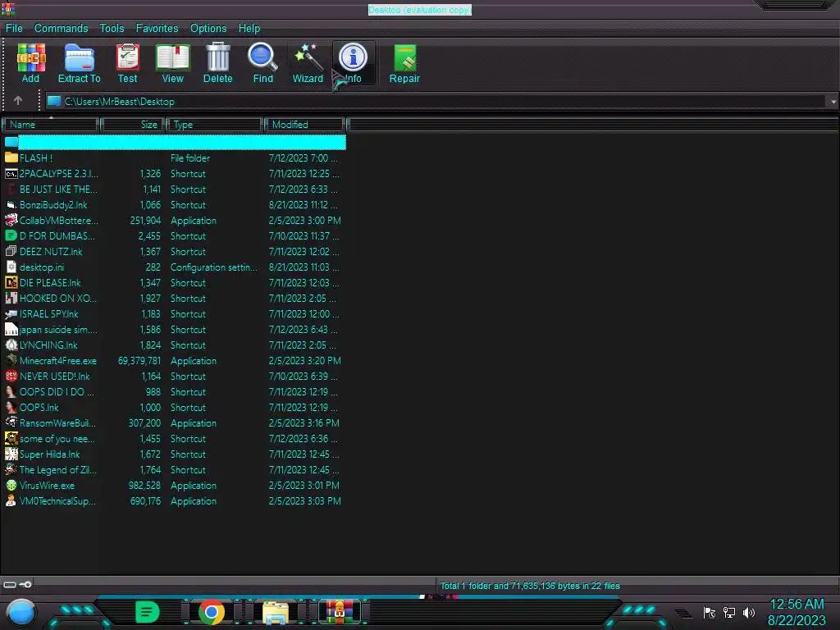Select The Legend of Zil shortcut icon
Viewport: 840px width, 630px height.
(x=11, y=469)
